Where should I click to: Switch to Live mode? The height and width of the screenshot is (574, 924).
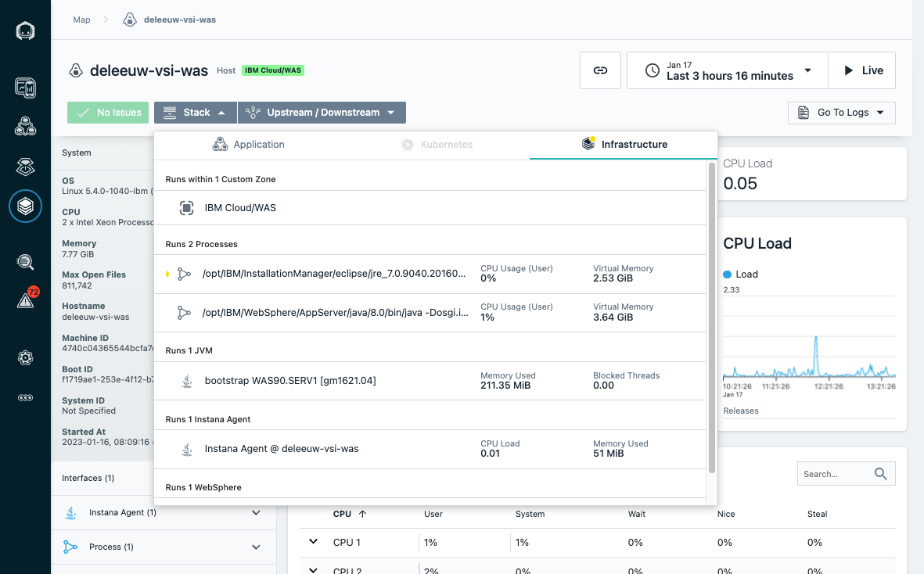click(x=861, y=70)
